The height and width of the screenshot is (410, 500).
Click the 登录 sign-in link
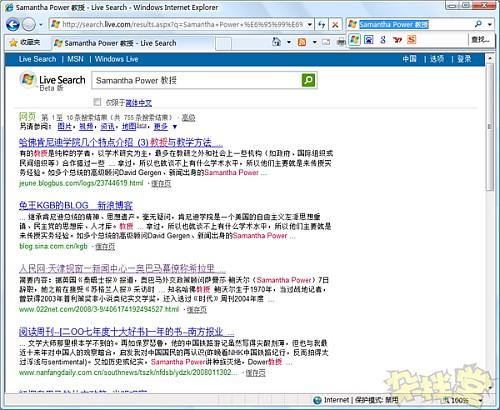pos(464,59)
